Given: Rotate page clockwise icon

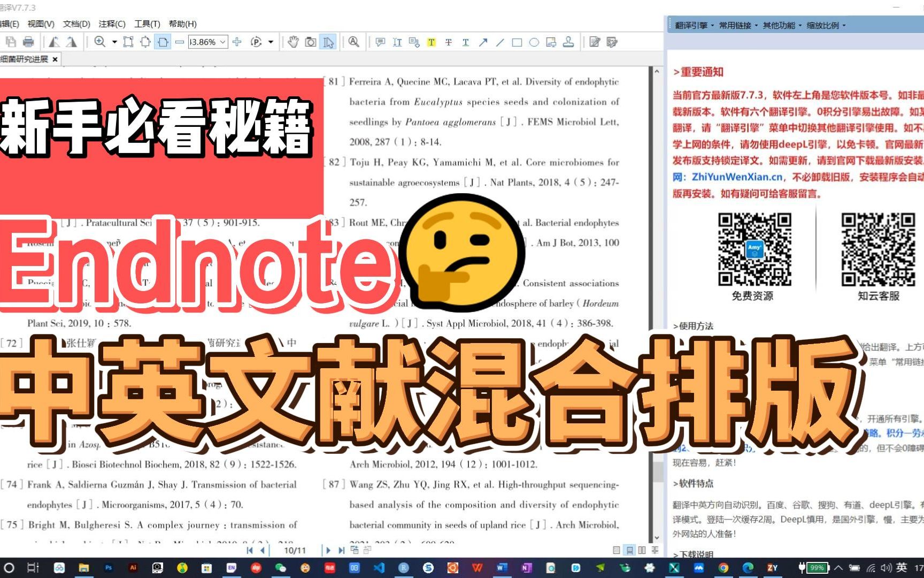Looking at the screenshot, I should pyautogui.click(x=71, y=42).
